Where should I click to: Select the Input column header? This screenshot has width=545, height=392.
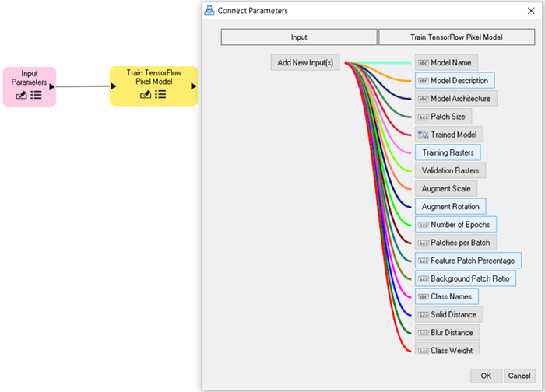[299, 37]
